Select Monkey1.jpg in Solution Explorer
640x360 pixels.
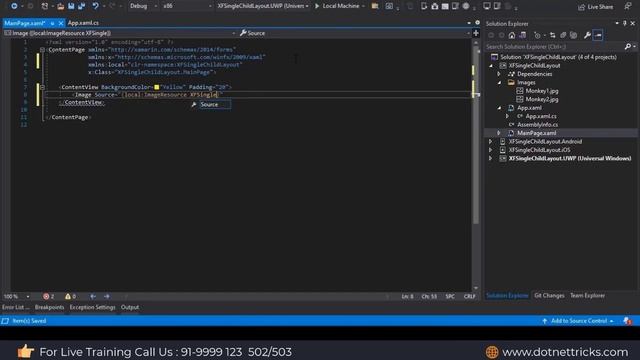[x=542, y=91]
